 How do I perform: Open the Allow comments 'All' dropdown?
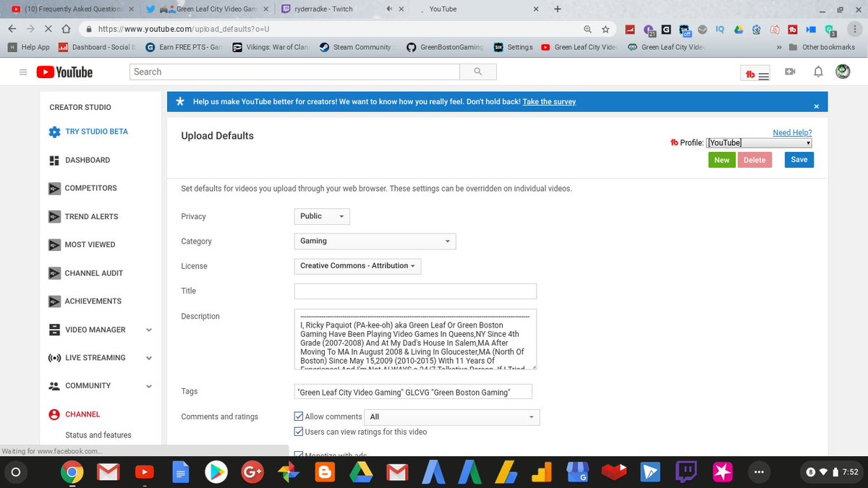(x=453, y=417)
